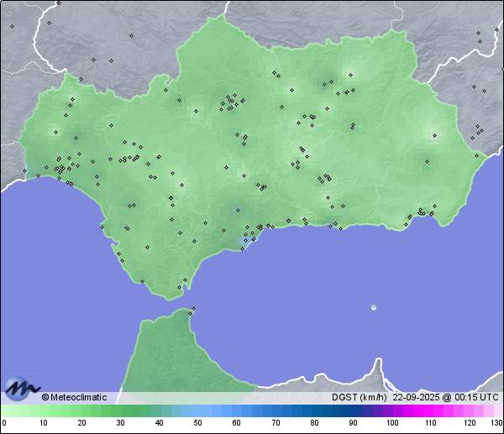Click the 70 km/h blue legend label

(x=275, y=423)
